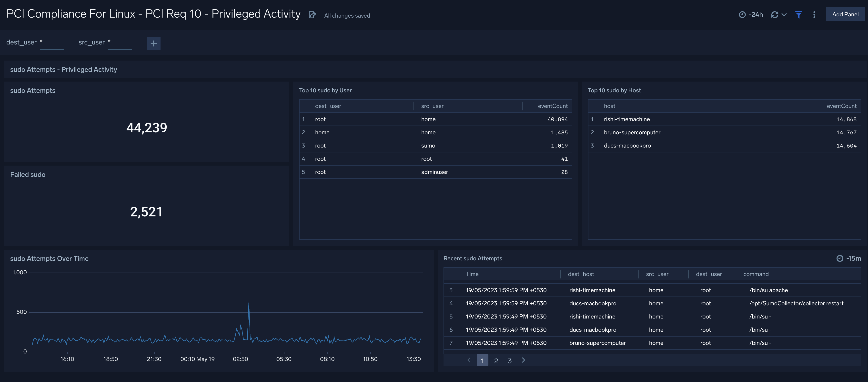This screenshot has width=868, height=382.
Task: Sort by Time column in Recent sudo Attempts
Action: coord(472,274)
